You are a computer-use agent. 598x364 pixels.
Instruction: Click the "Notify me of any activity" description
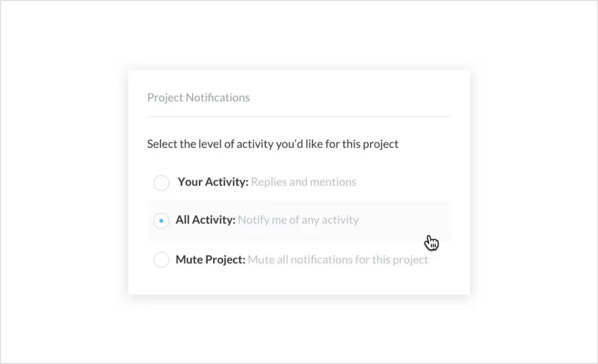click(298, 220)
